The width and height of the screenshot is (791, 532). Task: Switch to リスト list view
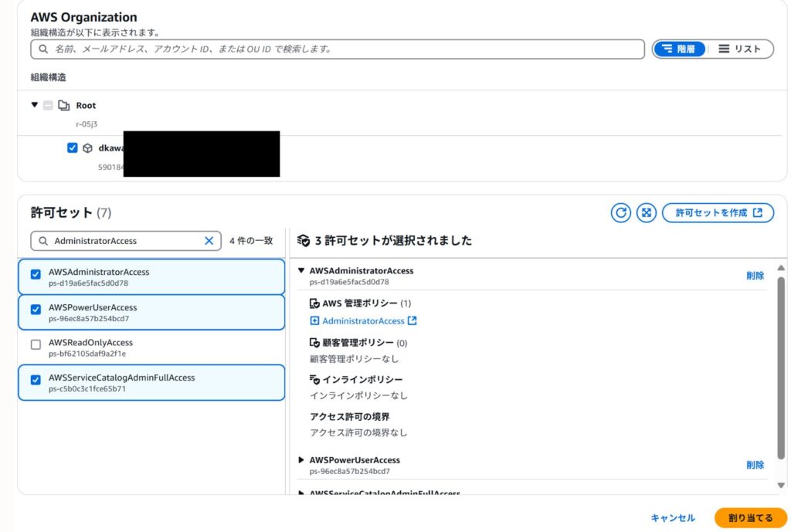click(739, 49)
